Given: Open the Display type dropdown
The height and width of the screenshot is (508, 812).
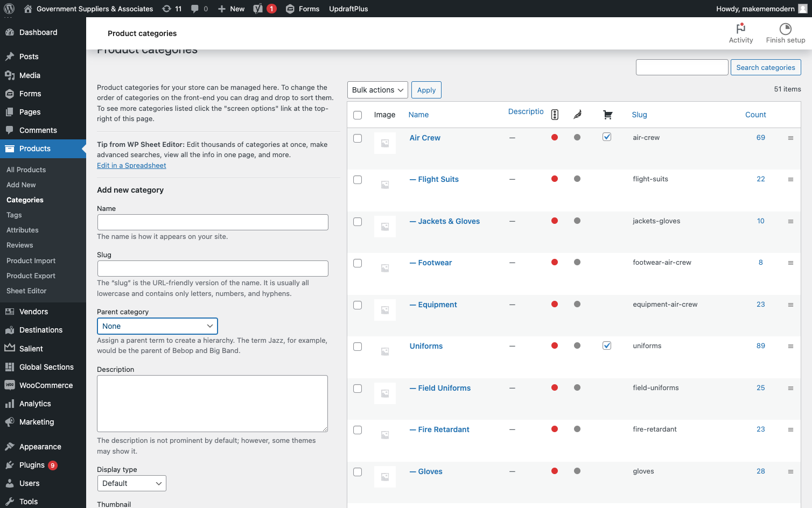Looking at the screenshot, I should pyautogui.click(x=131, y=483).
